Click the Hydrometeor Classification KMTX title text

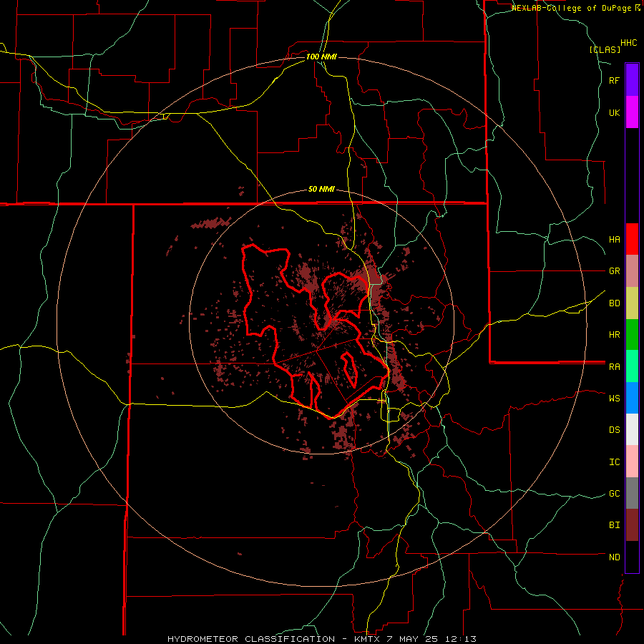(322, 639)
